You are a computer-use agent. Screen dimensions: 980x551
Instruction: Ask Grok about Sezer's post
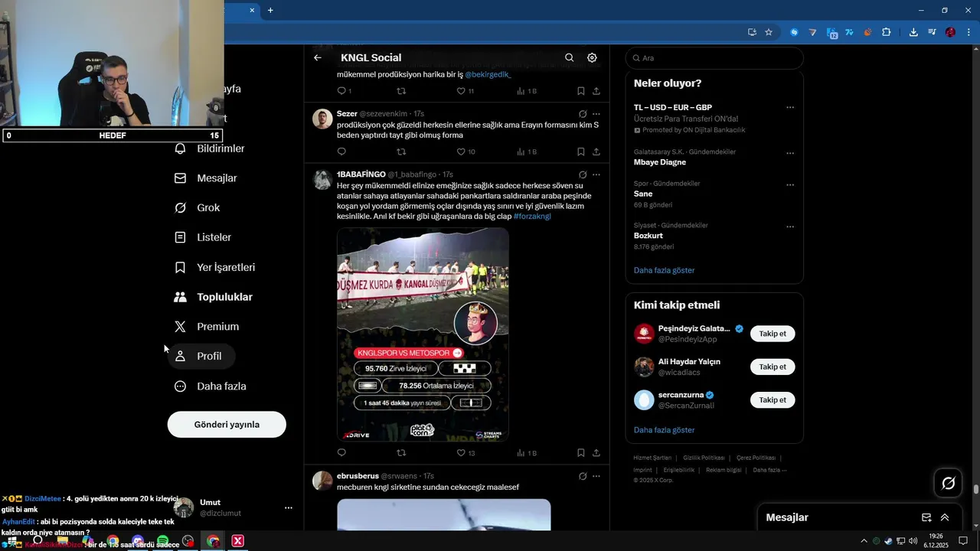pos(583,113)
